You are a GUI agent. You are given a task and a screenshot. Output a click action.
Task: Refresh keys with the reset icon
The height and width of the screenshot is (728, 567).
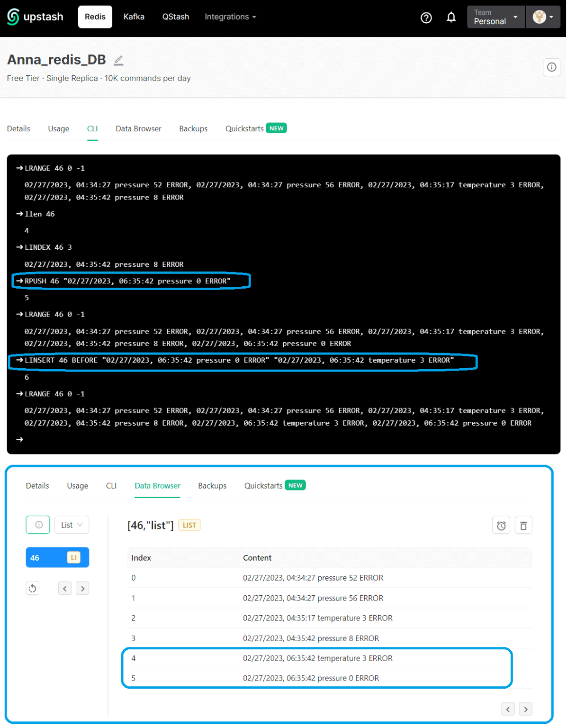[32, 588]
